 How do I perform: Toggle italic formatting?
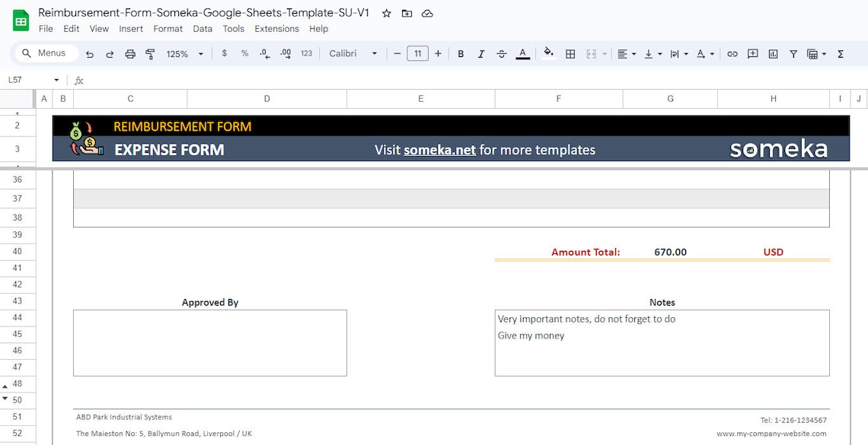480,54
